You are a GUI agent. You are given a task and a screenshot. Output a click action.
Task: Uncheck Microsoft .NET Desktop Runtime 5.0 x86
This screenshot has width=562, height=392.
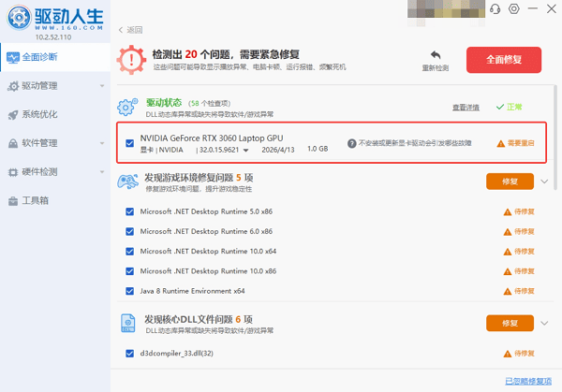click(130, 211)
